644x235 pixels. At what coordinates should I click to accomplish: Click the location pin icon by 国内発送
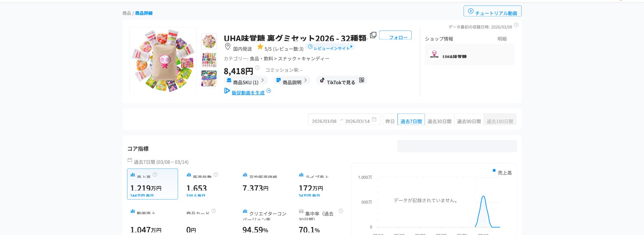tap(228, 47)
